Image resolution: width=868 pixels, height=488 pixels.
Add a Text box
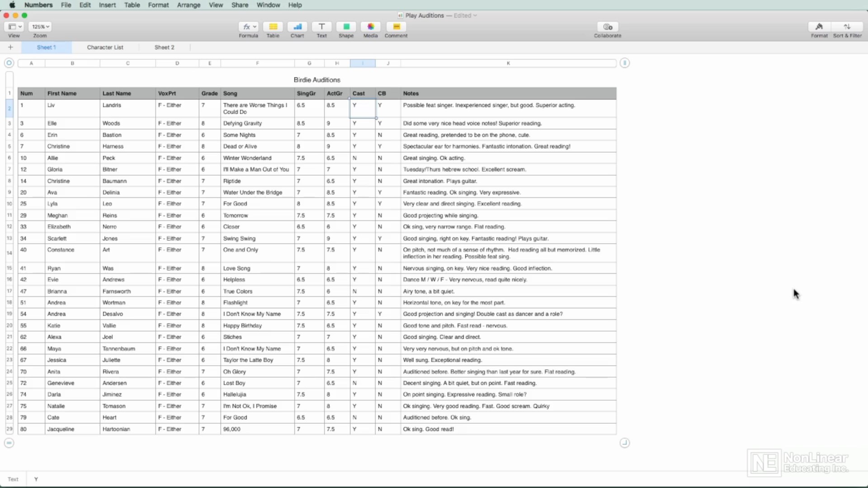[x=321, y=27]
